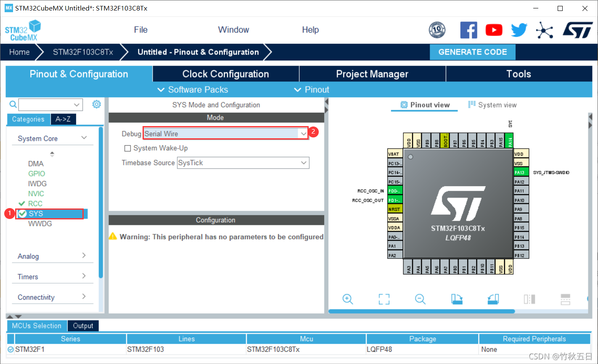Click the horizontal split view icon
Viewport: 598px width, 364px height.
pyautogui.click(x=566, y=299)
